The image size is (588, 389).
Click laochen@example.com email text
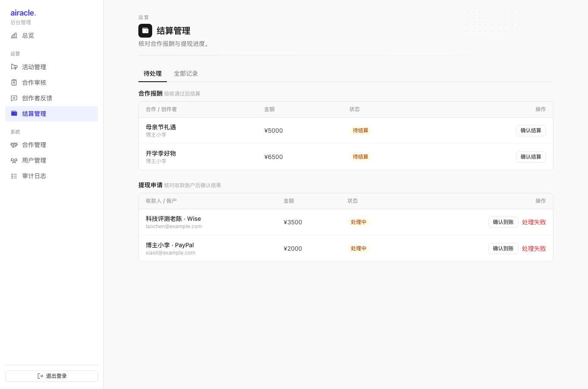click(174, 226)
